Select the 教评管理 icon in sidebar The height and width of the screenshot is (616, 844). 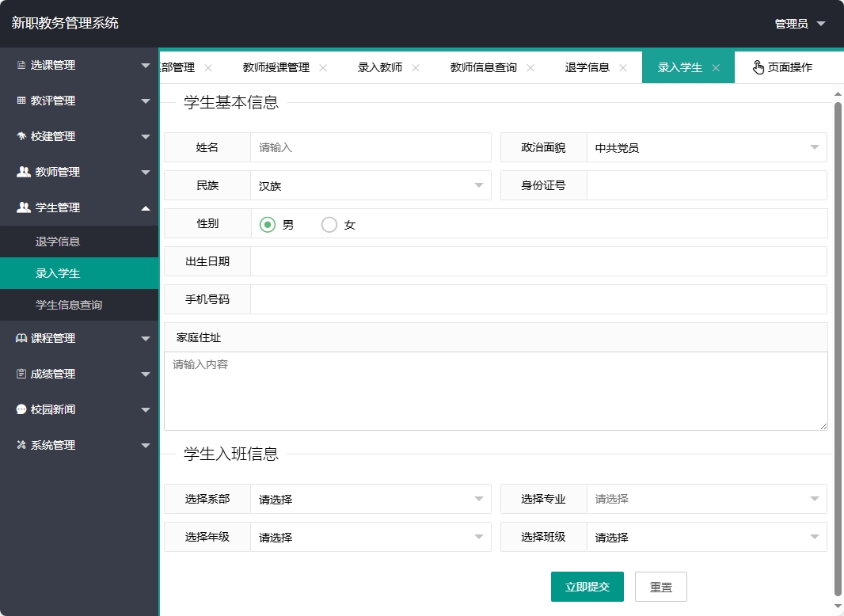pyautogui.click(x=23, y=101)
